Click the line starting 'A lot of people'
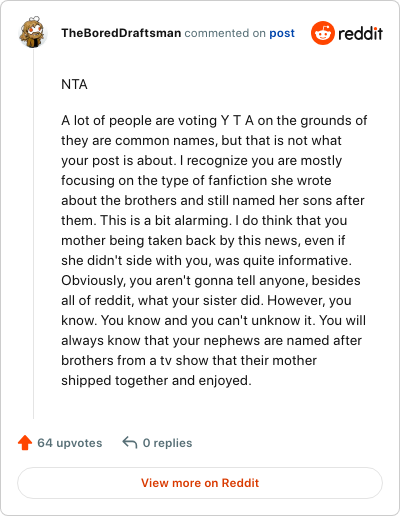The height and width of the screenshot is (516, 400). click(x=214, y=120)
